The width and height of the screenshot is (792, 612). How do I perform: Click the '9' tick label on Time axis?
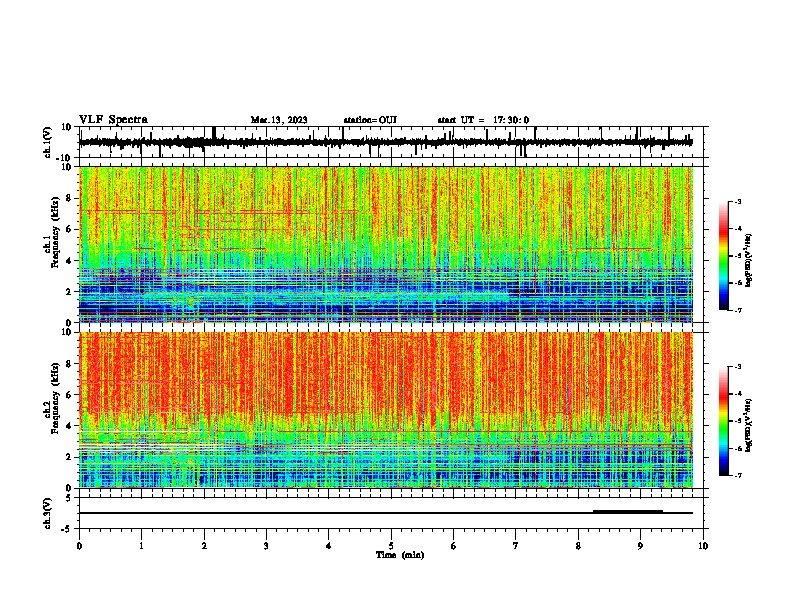point(640,546)
